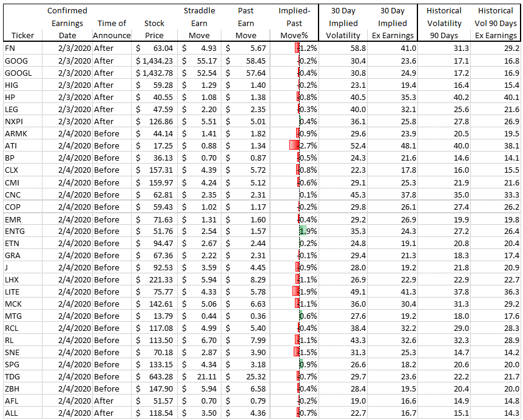
Task: Select the SPG ticker cell
Action: click(22, 365)
